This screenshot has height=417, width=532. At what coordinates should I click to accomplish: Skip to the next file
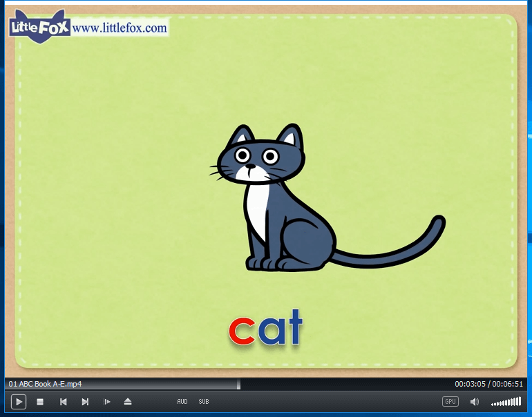[85, 402]
